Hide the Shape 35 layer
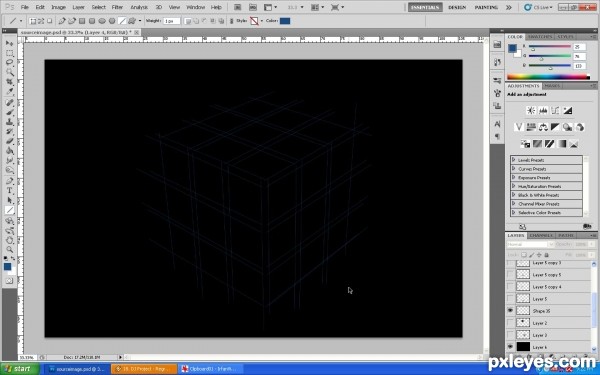The image size is (600, 375). coord(510,311)
